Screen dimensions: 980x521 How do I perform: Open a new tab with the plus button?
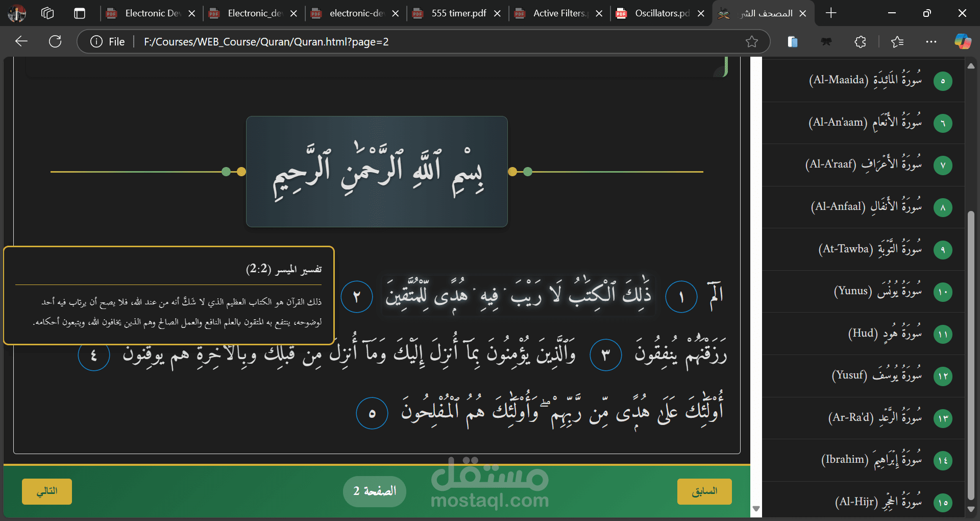(x=831, y=13)
